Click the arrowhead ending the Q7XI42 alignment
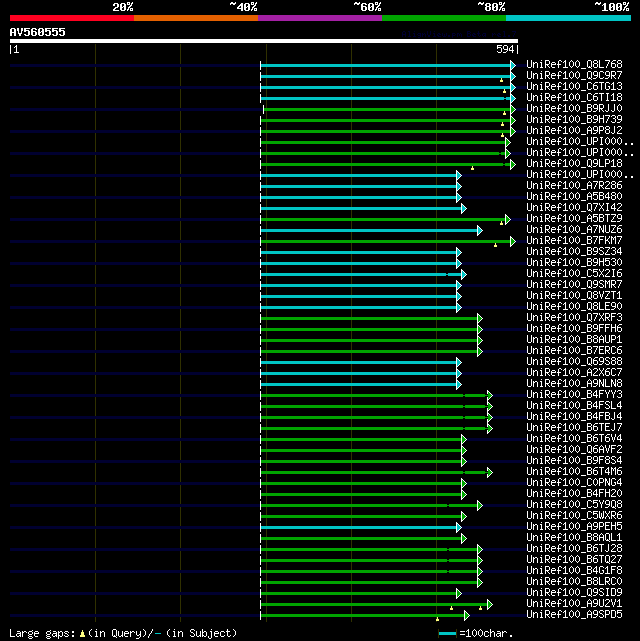 coord(464,208)
